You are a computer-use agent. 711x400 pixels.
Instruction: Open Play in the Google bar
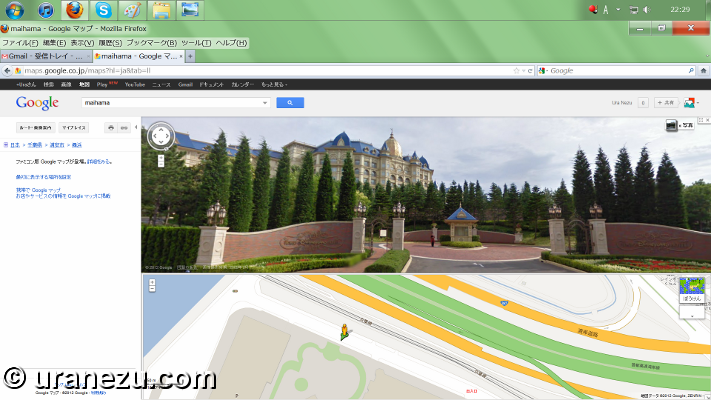coord(102,84)
